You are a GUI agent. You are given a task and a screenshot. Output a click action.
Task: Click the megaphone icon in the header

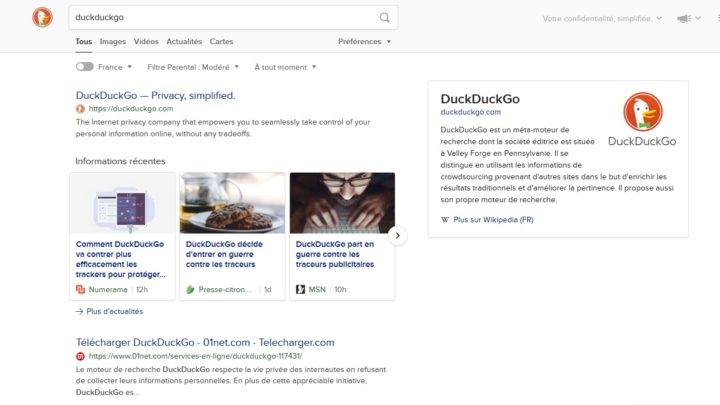click(x=684, y=18)
